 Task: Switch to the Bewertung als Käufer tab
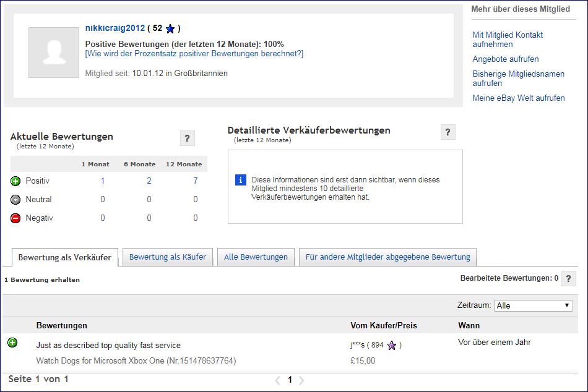[167, 257]
